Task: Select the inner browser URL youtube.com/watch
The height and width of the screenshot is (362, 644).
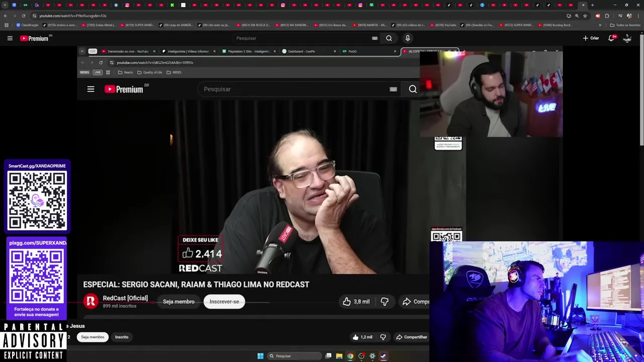Action: [155, 63]
